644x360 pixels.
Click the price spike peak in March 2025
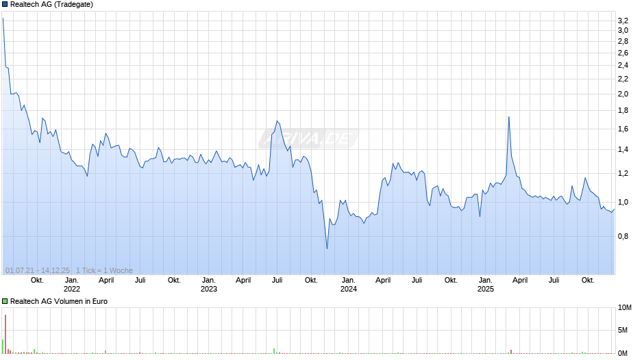(509, 117)
